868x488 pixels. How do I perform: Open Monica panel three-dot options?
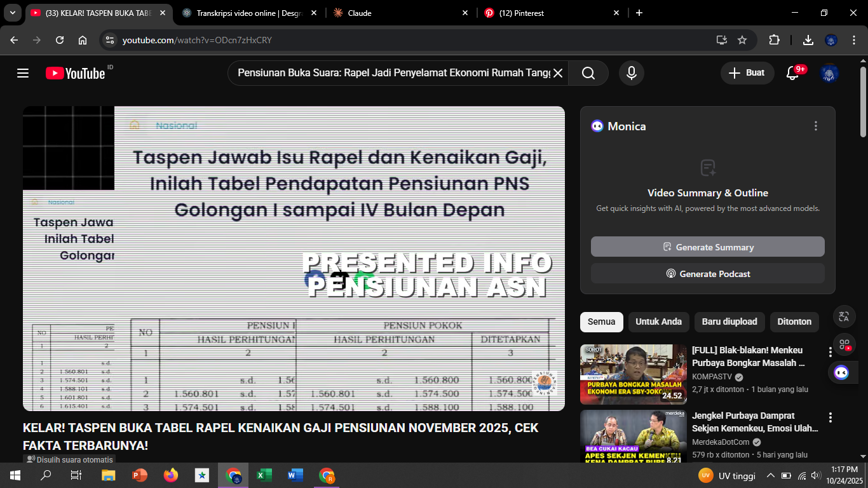[x=816, y=126]
